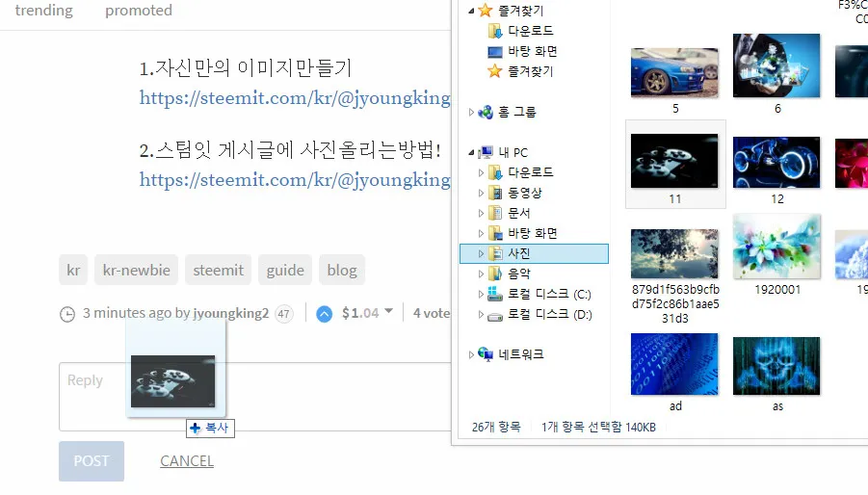Viewport: 868px width, 495px height.
Task: Click the 사진 pictures folder icon
Action: (494, 253)
